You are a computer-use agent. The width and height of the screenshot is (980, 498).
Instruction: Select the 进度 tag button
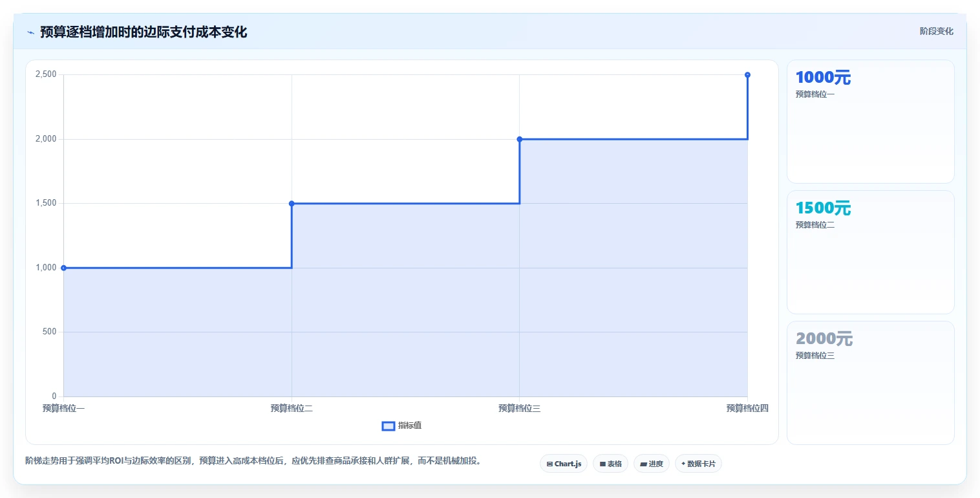(x=652, y=464)
